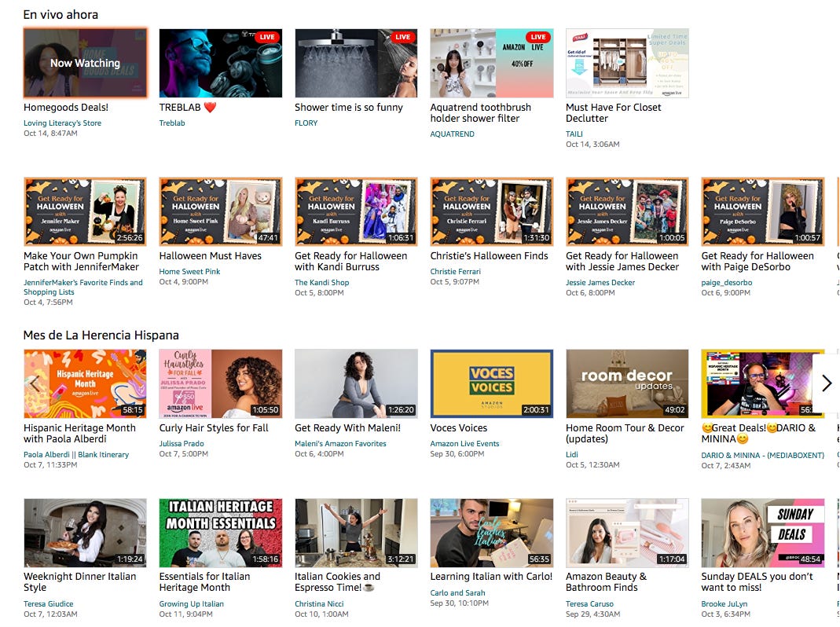840x627 pixels.
Task: Open Essentials for Italian Heritage Month title
Action: [204, 581]
